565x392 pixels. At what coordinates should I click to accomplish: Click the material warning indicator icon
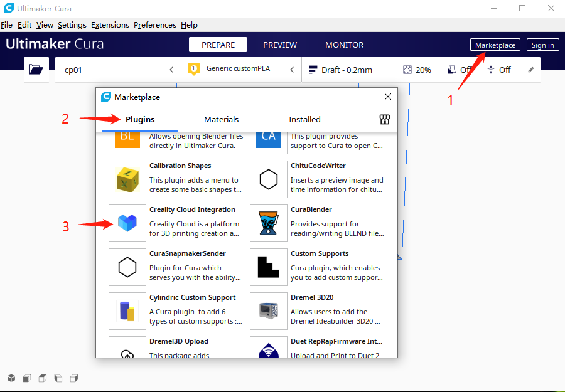[194, 70]
